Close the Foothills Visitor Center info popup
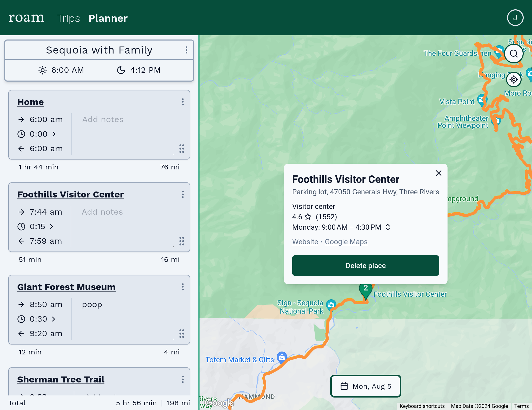The height and width of the screenshot is (410, 532). [438, 173]
